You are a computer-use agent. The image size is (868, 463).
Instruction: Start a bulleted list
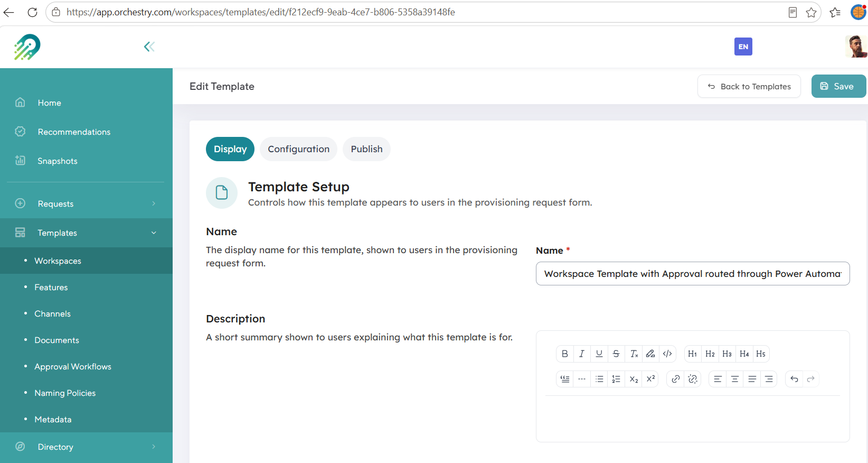point(599,379)
